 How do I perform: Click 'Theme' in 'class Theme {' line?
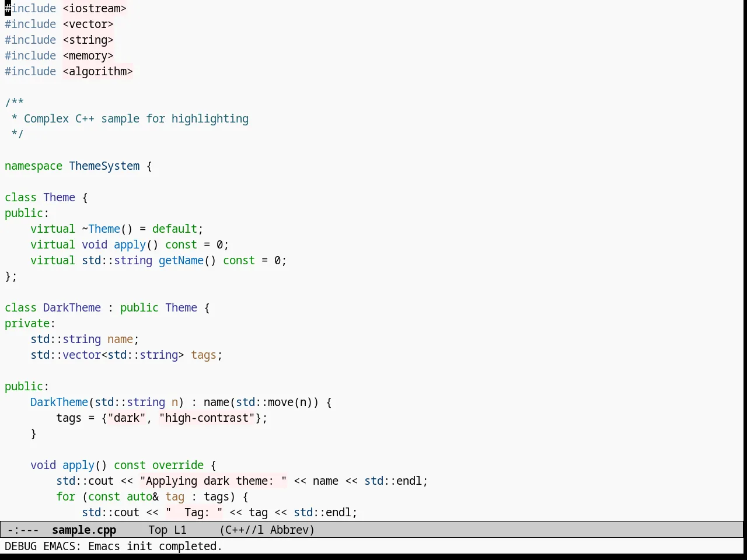[59, 197]
